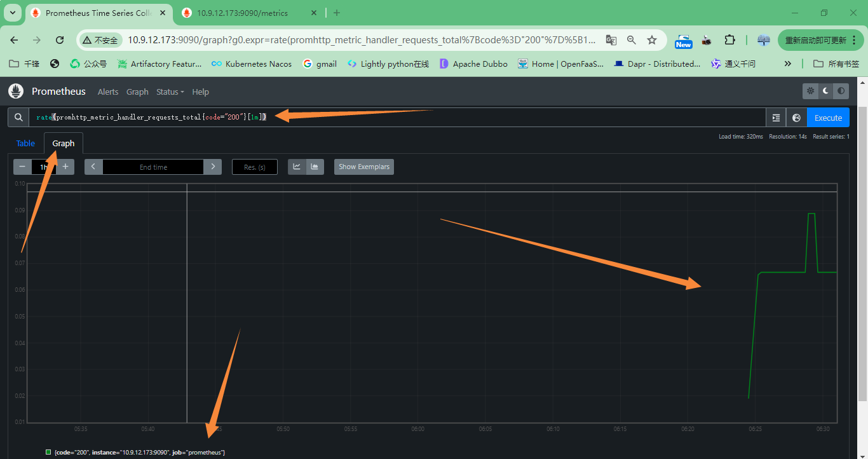This screenshot has width=868, height=459.
Task: Switch to the Graph tab
Action: 63,143
